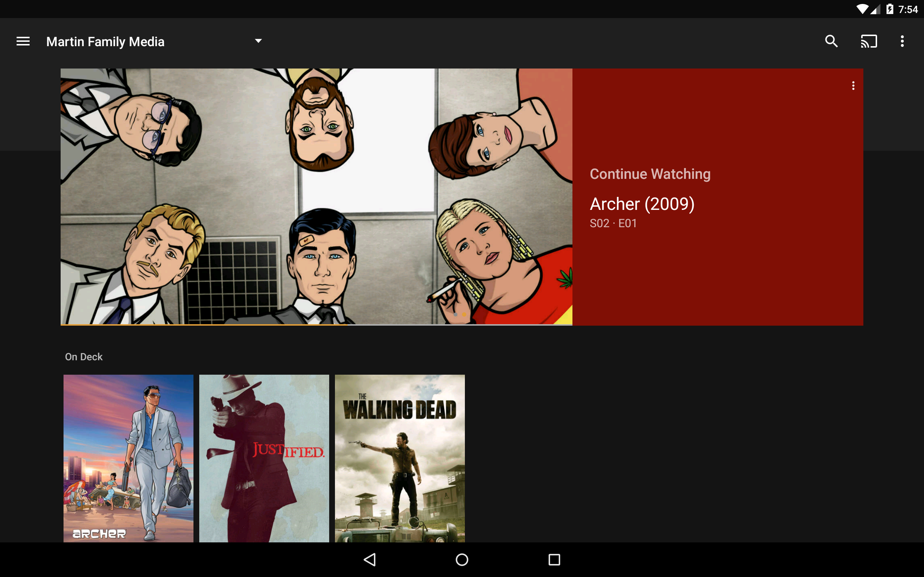Click the Archer playback progress bar
This screenshot has width=924, height=577.
316,324
